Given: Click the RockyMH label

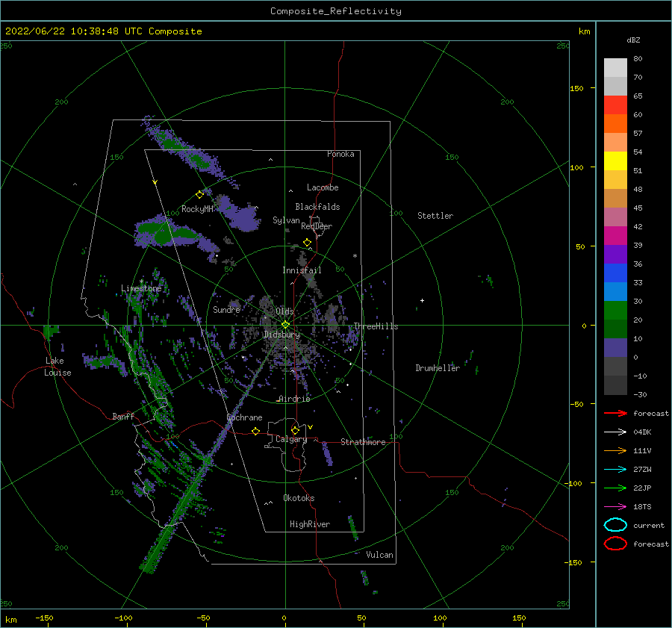Looking at the screenshot, I should 197,209.
